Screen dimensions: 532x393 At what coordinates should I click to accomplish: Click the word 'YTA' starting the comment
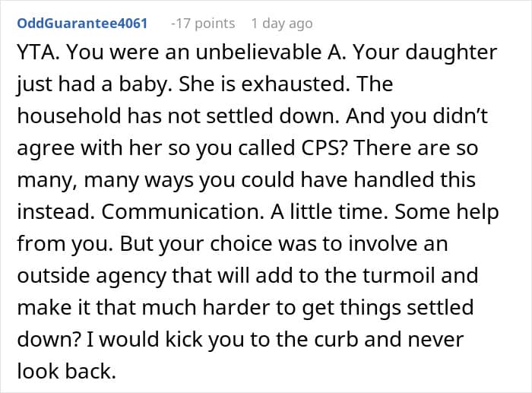[x=38, y=52]
